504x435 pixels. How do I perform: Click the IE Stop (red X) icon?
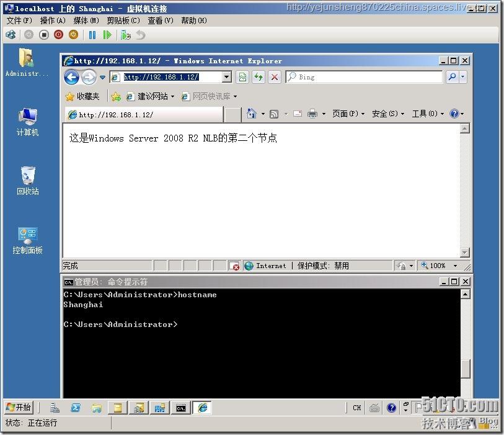click(x=275, y=77)
